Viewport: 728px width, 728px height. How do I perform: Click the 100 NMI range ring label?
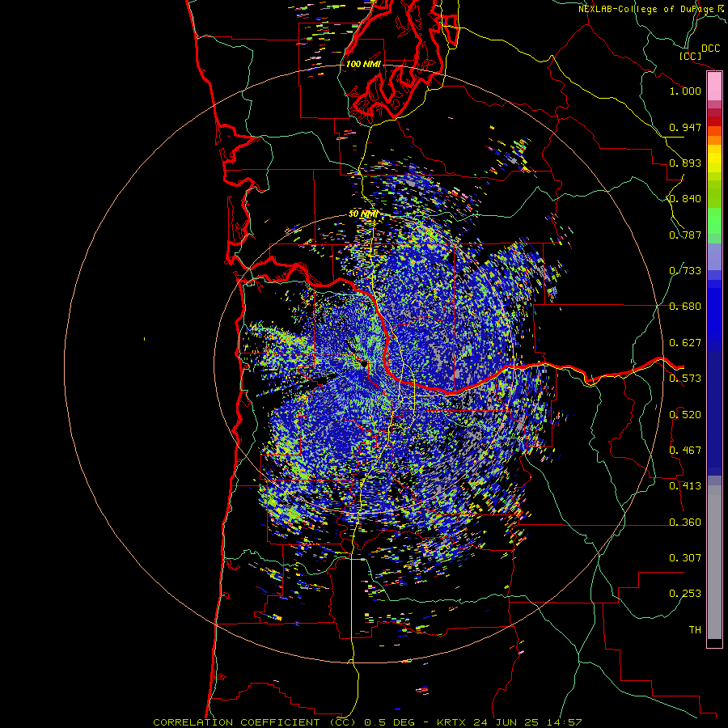363,64
